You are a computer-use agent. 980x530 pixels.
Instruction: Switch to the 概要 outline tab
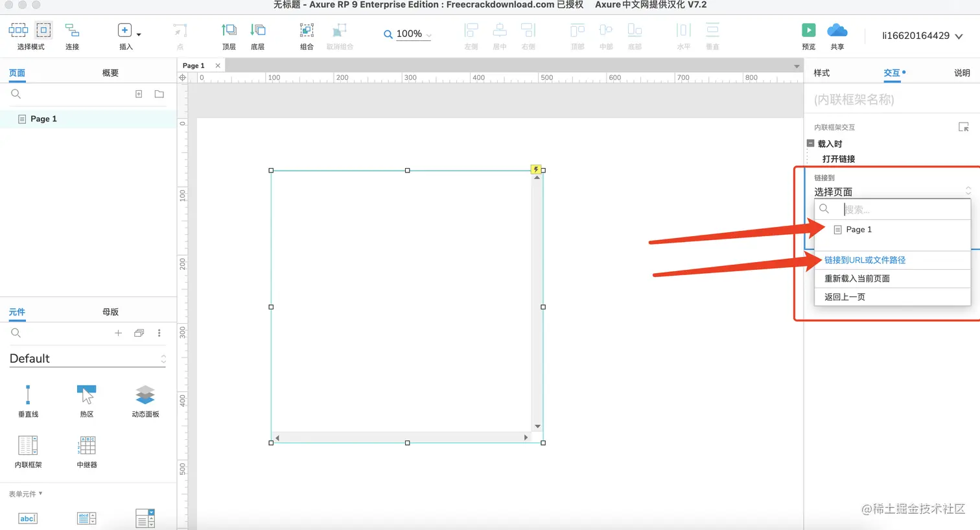110,73
